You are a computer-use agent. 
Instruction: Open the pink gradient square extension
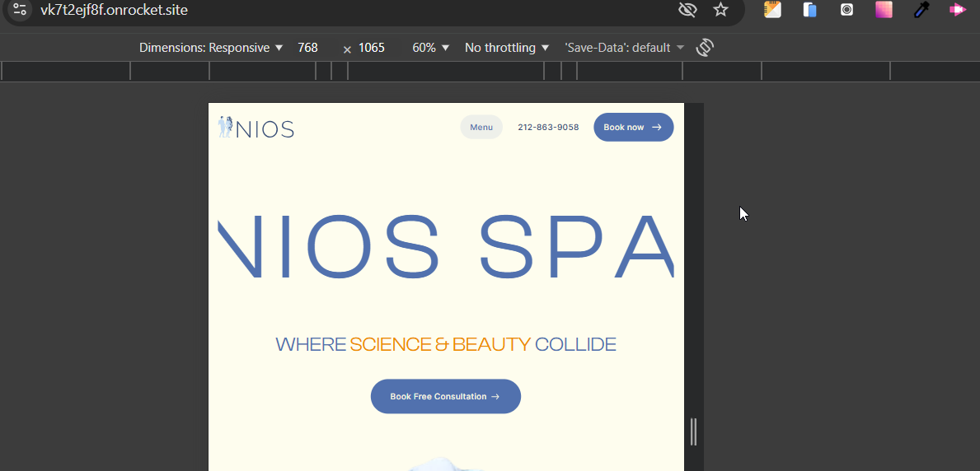[x=884, y=10]
